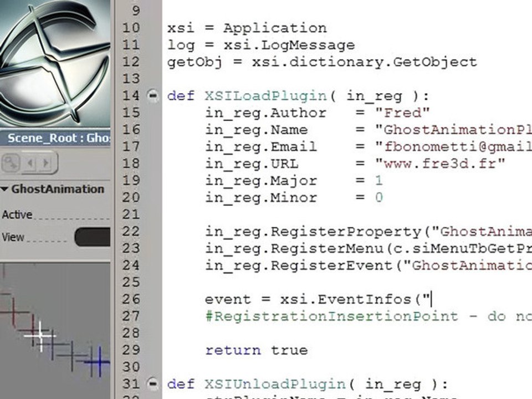Click the Softimage XSI logo thumbnail

(55, 63)
